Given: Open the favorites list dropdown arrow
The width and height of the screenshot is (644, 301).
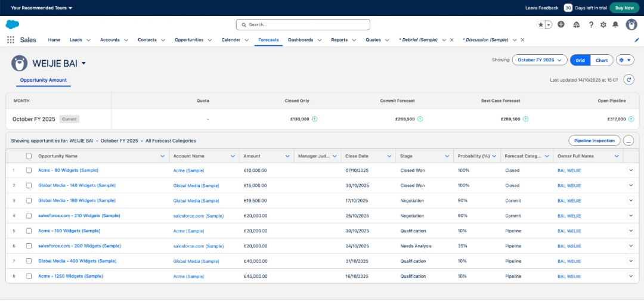Looking at the screenshot, I should pos(549,24).
